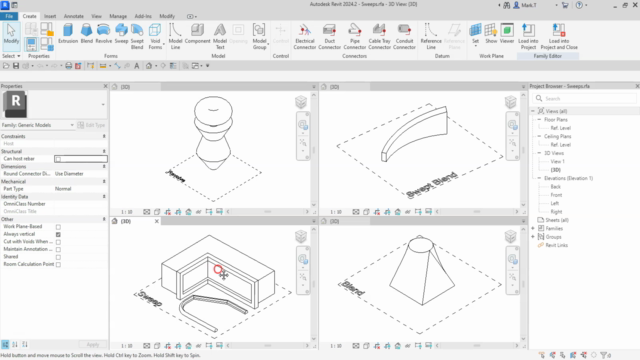
Task: Collapse the Ceiling Plans node
Action: 539,136
